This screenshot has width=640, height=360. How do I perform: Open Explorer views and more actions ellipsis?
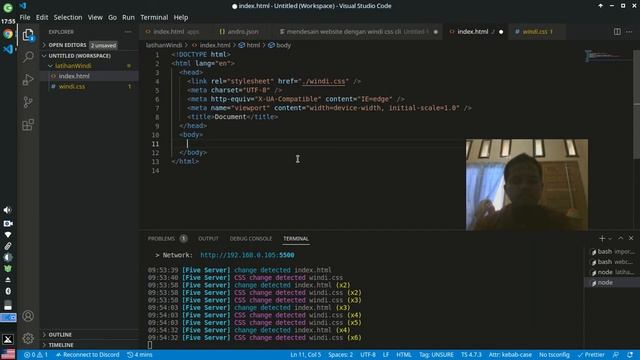click(128, 31)
